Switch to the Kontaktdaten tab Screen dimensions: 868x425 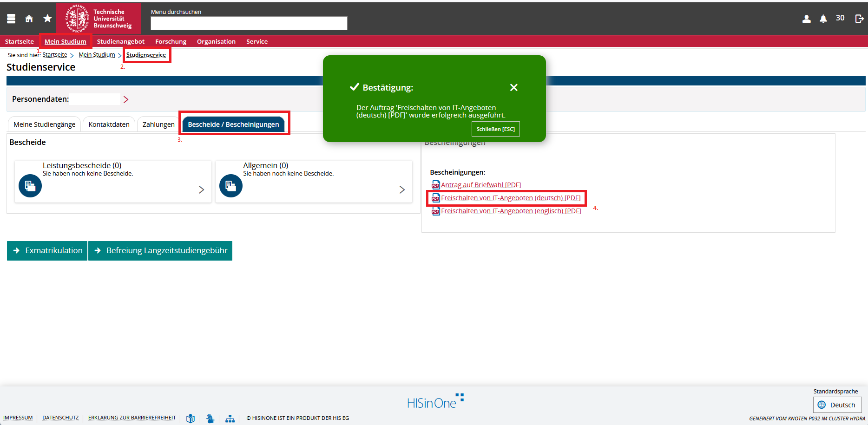[109, 124]
